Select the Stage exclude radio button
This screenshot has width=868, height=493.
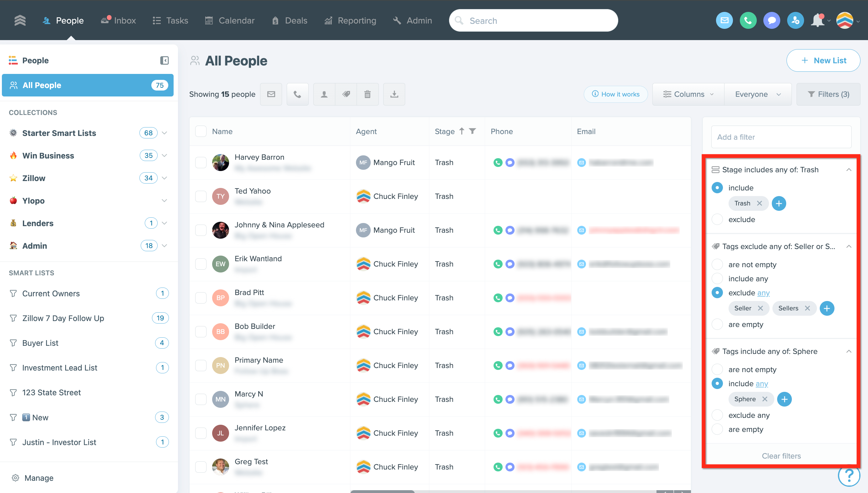[x=717, y=220]
